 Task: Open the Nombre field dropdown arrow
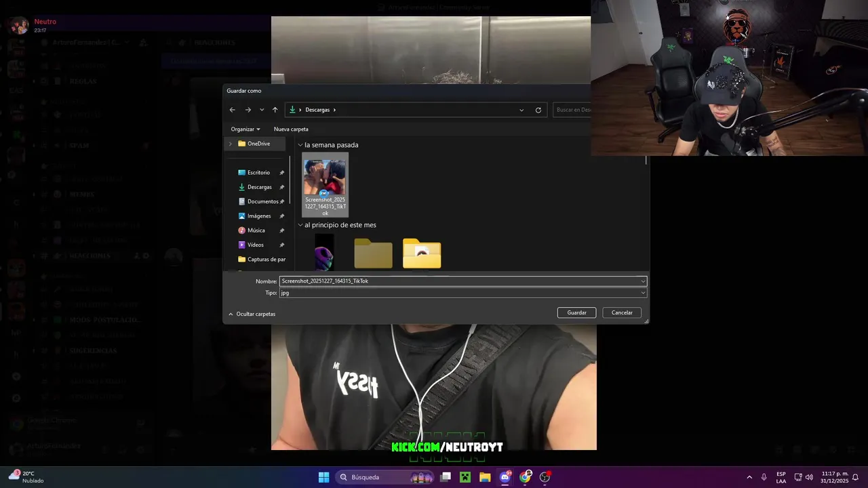tap(643, 281)
